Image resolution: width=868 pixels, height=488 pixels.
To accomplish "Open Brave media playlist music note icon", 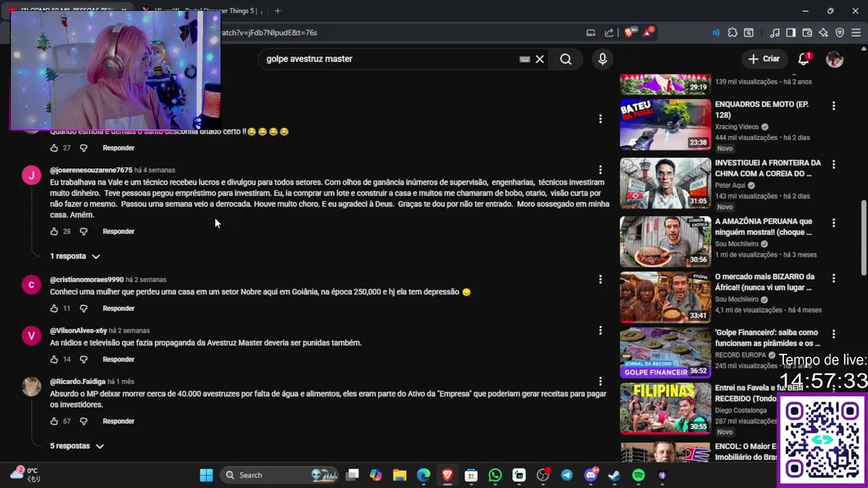I will pos(774,33).
